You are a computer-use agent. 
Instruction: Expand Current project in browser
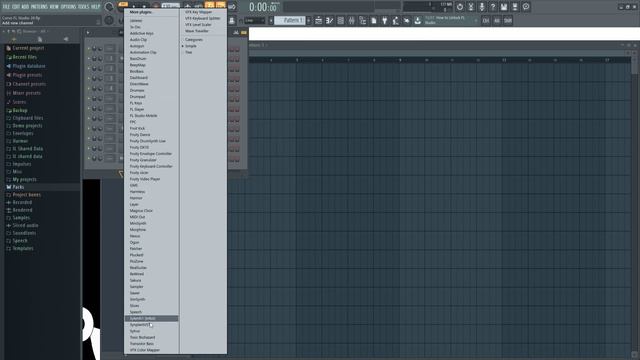(28, 48)
